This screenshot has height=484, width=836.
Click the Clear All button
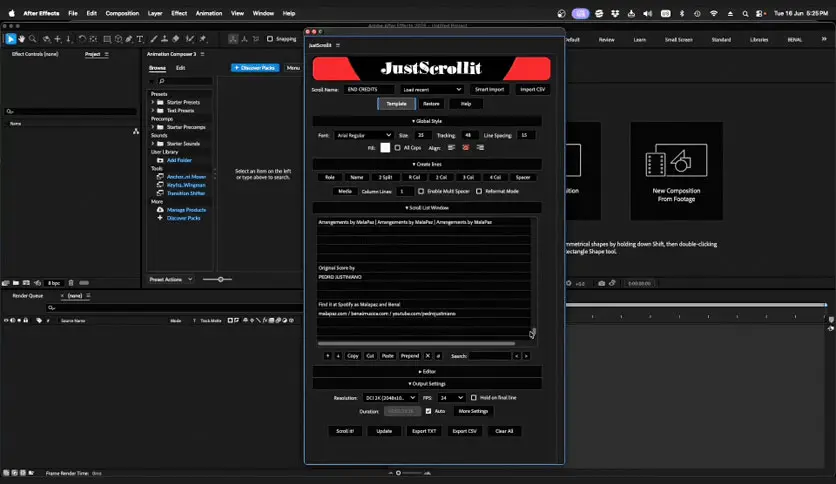click(x=504, y=431)
